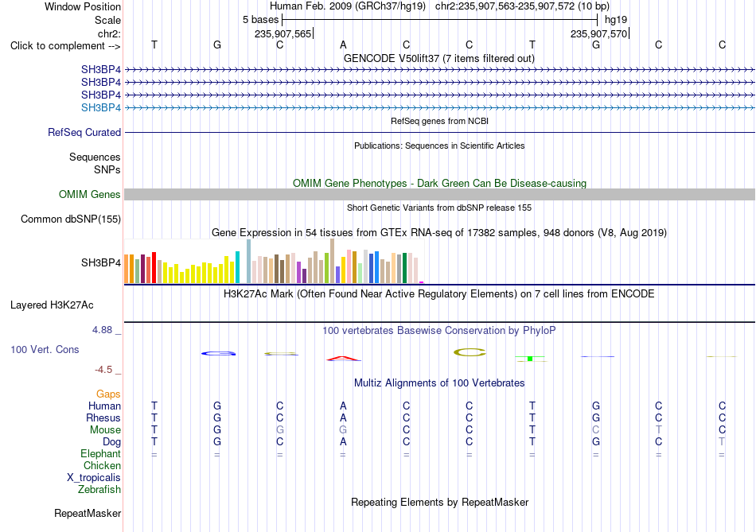The image size is (756, 532).
Task: Click the A base in the Human alignment row
Action: pos(343,406)
